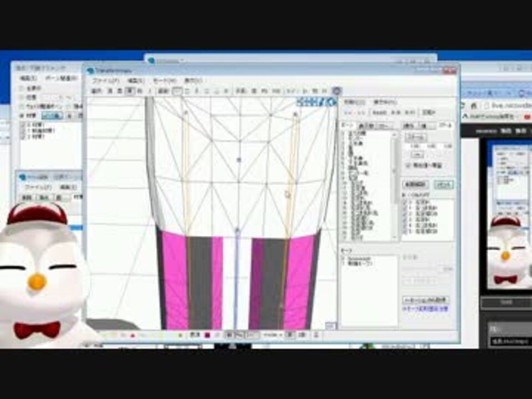Screen dimensions: 532x399
Task: Click the browser home icon beside the address bar
Action: pyautogui.click(x=474, y=105)
